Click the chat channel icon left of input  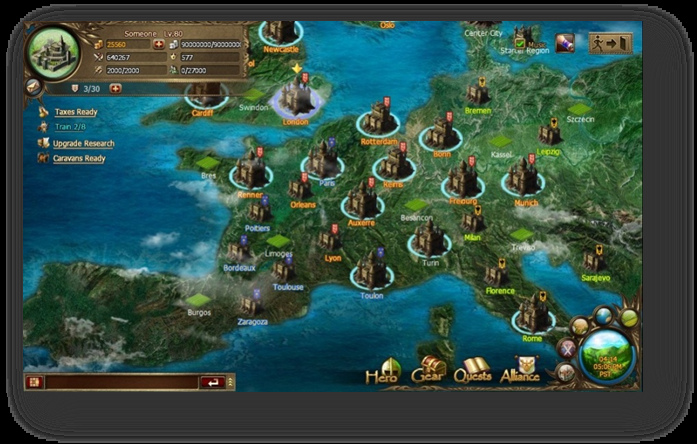(34, 382)
